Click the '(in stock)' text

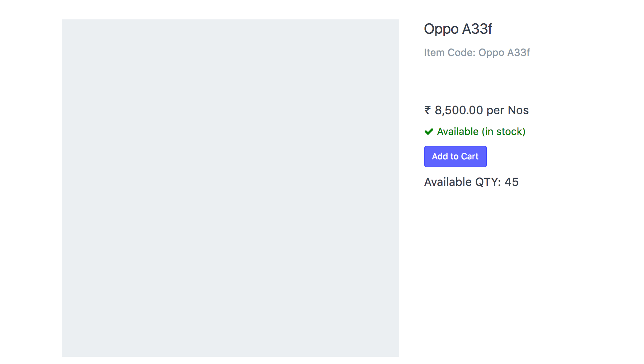(x=503, y=132)
